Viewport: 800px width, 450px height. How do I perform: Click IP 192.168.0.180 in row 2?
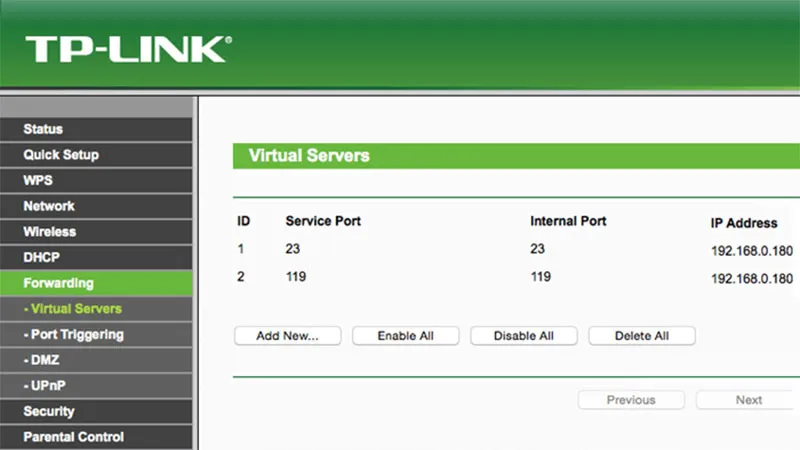(x=752, y=279)
